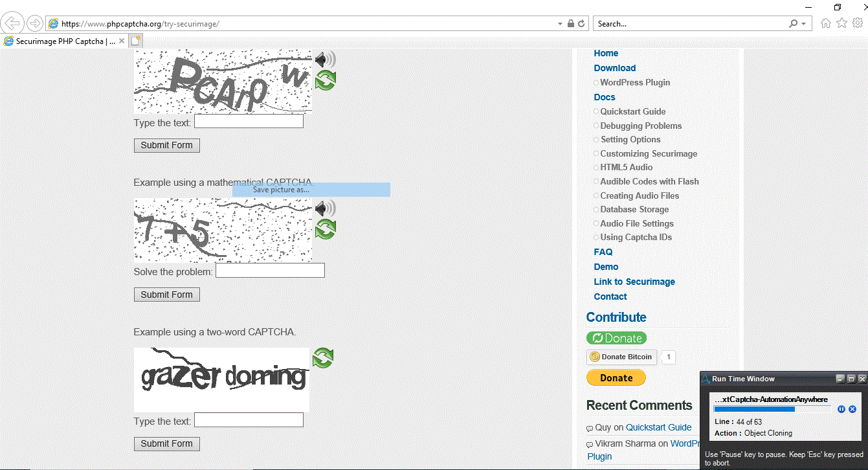Open the Demo sidebar link
Image resolution: width=868 pixels, height=470 pixels.
606,267
